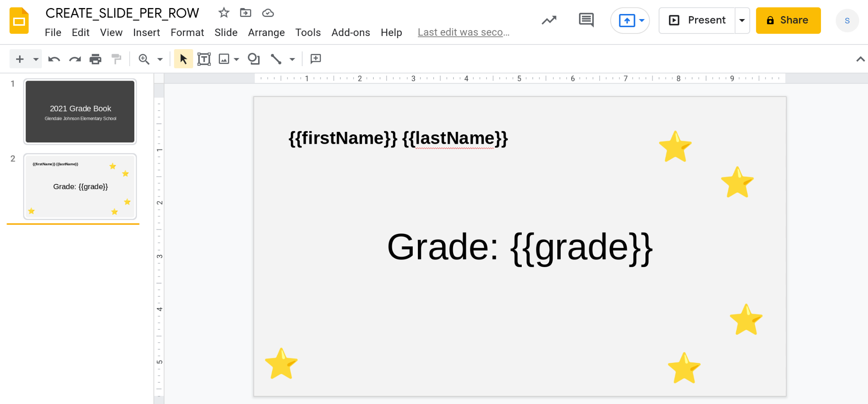The height and width of the screenshot is (404, 868).
Task: Open the account avatar S
Action: 847,20
